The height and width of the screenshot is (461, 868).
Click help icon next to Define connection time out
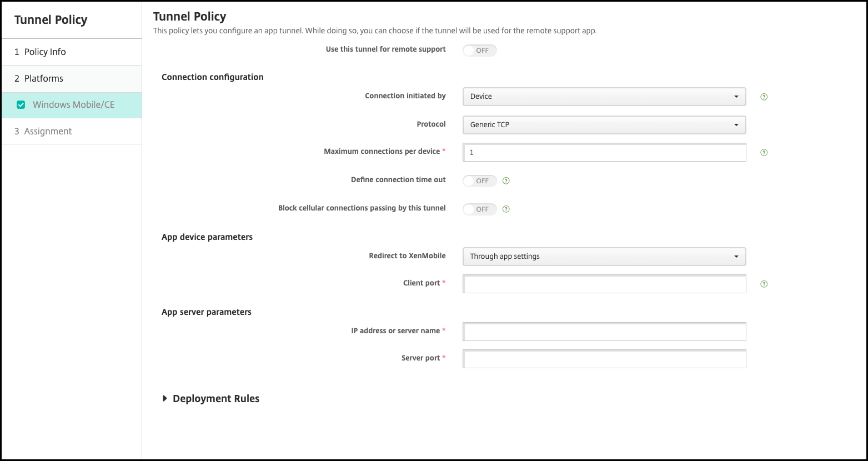[506, 181]
